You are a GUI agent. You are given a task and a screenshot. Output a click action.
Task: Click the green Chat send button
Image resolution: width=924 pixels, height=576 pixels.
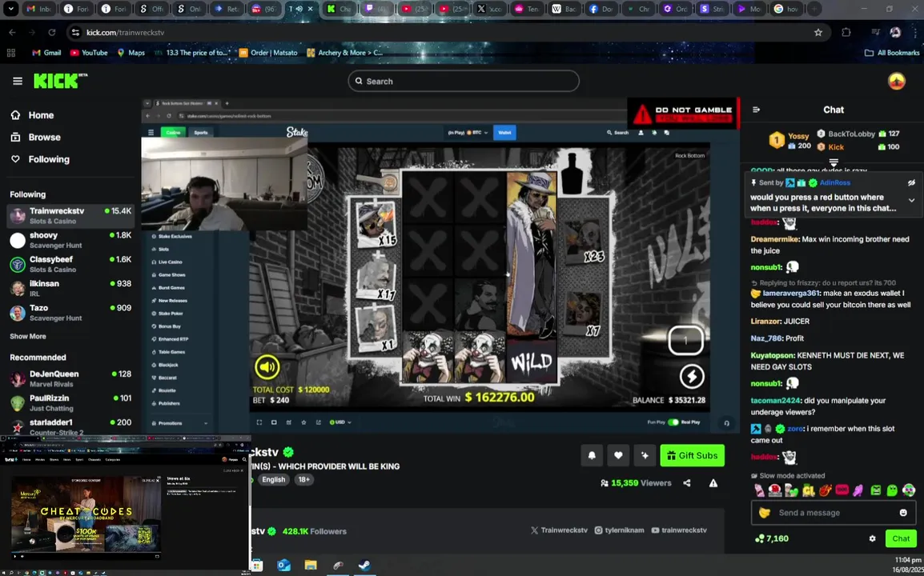901,538
